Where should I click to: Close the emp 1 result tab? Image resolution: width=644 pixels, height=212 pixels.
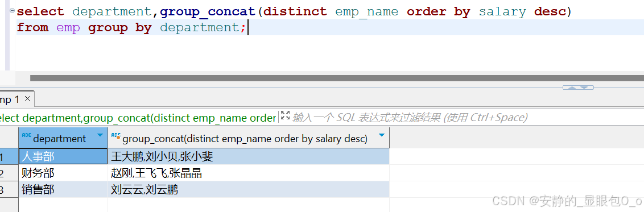[x=27, y=99]
